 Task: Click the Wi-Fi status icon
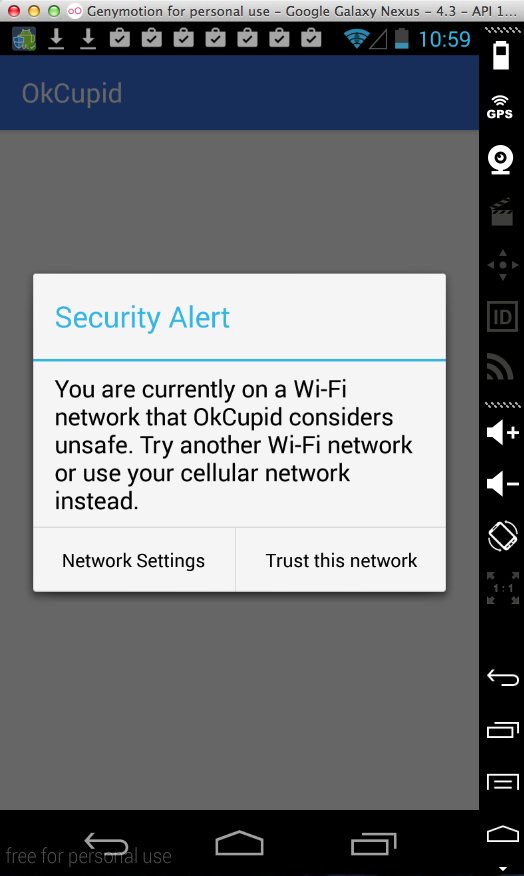click(x=355, y=39)
